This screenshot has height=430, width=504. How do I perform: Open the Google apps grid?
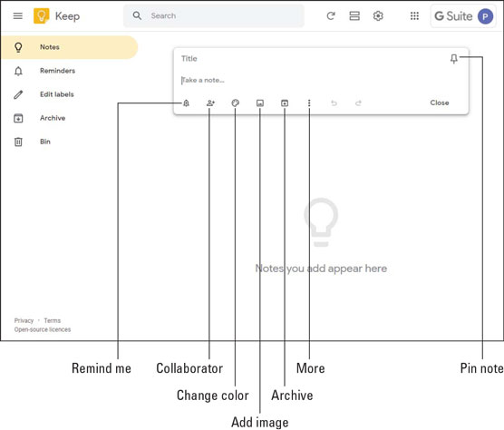point(414,15)
